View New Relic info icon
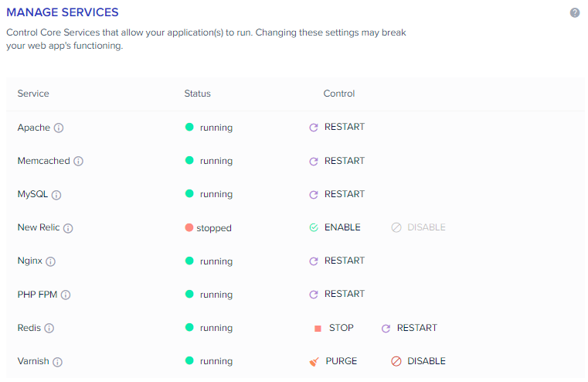Viewport: 588px width, 382px height. click(68, 228)
